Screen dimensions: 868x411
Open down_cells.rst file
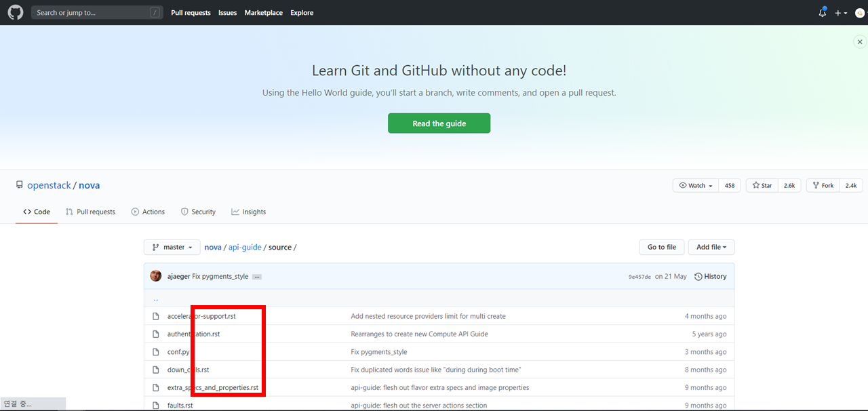tap(188, 370)
